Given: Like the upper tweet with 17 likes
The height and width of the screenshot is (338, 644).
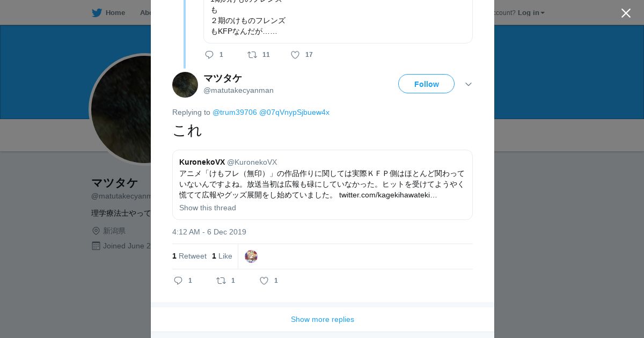Looking at the screenshot, I should point(295,55).
